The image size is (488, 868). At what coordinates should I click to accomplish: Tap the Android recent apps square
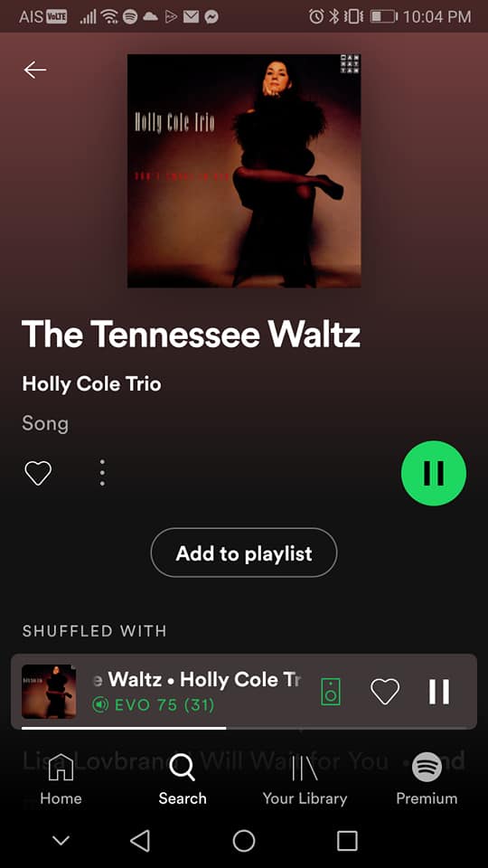coord(347,840)
